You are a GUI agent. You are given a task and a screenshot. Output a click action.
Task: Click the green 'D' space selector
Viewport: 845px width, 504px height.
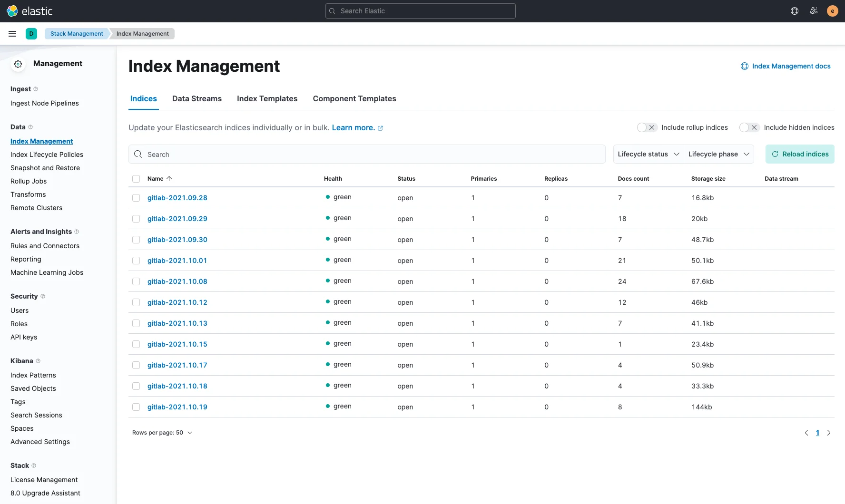coord(31,34)
